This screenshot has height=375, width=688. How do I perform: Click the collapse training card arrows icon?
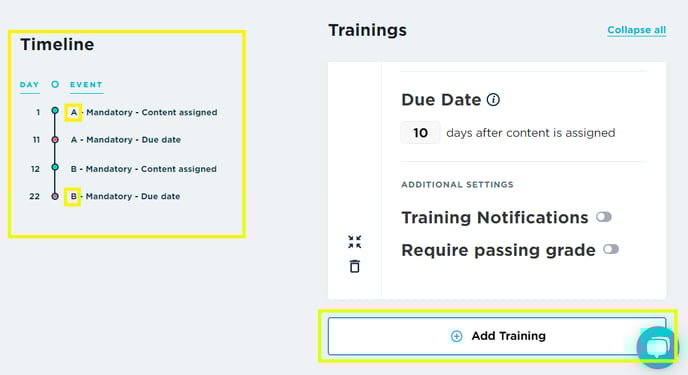click(355, 242)
